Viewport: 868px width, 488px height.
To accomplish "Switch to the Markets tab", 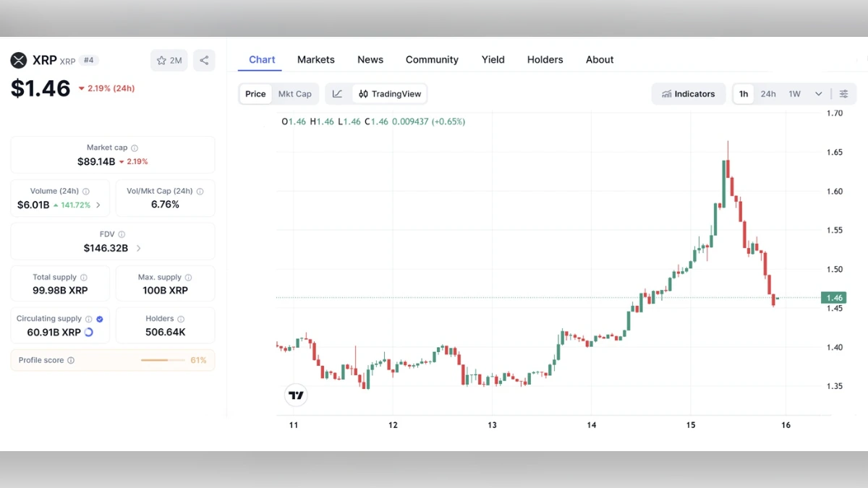I will pyautogui.click(x=315, y=59).
